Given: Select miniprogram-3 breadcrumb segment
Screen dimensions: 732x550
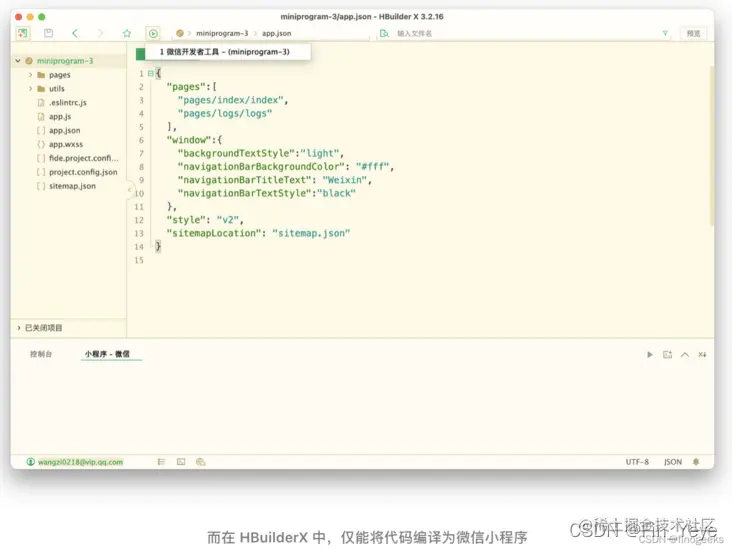Looking at the screenshot, I should (x=222, y=34).
